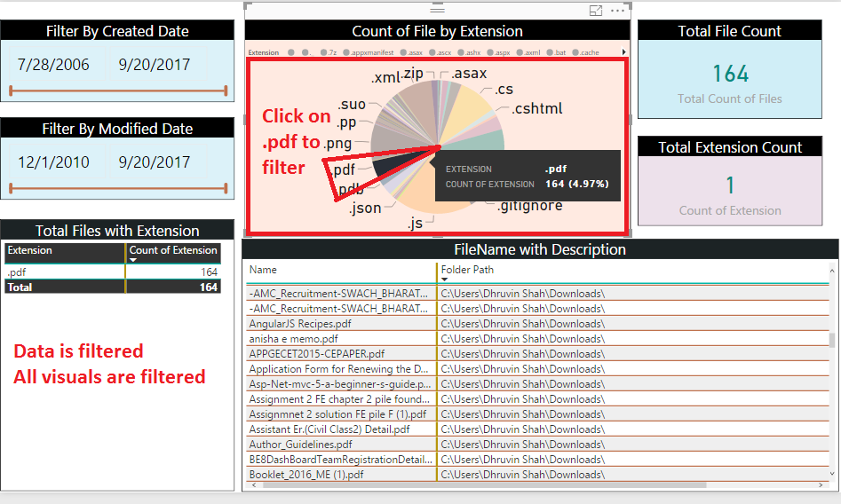
Task: Click the vertical scrollbar thumb of file table
Action: [x=832, y=341]
